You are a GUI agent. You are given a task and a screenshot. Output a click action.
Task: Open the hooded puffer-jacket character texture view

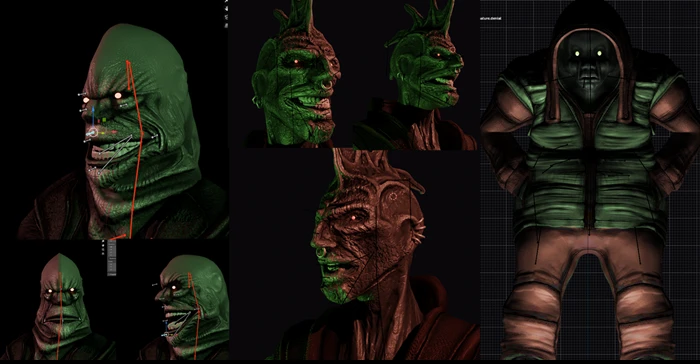point(590,180)
